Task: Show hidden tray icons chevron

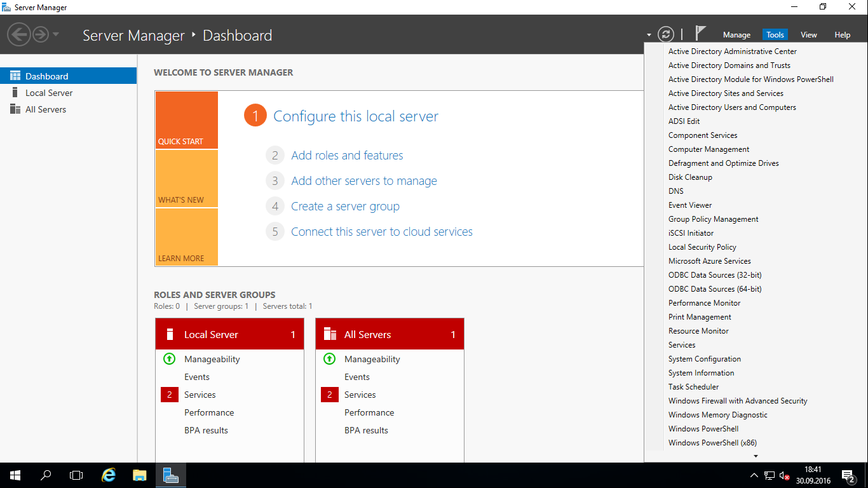Action: click(754, 475)
